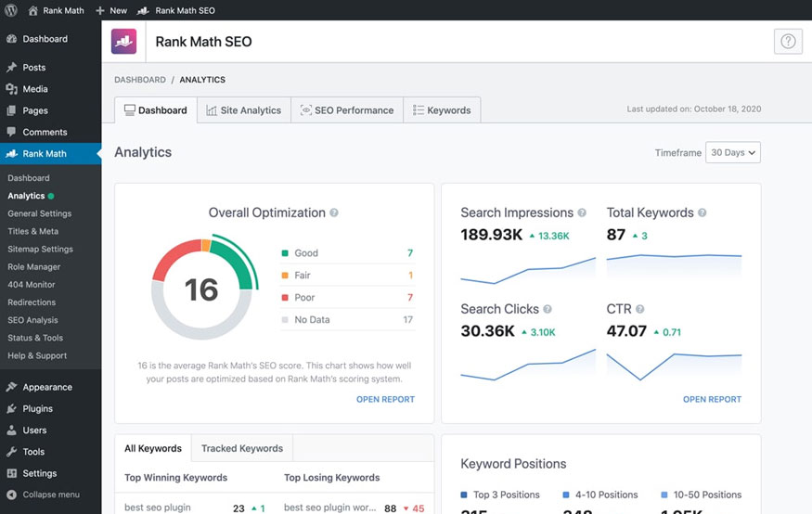Click the Rank Math SEO purple logo
Screen dimensions: 812x514
pos(123,42)
